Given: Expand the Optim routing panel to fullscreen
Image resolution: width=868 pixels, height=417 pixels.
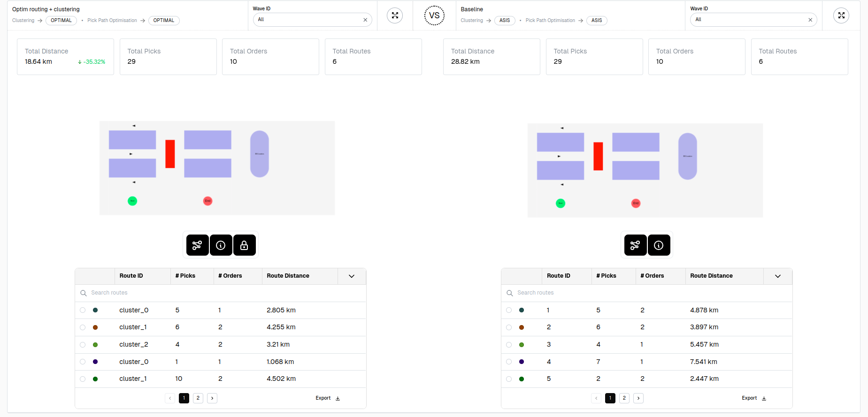Looking at the screenshot, I should (x=395, y=15).
